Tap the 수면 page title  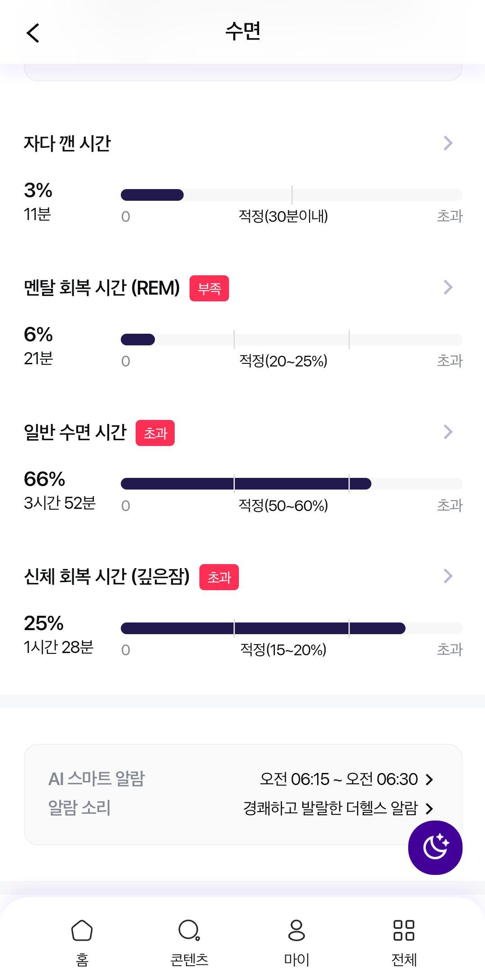pyautogui.click(x=243, y=31)
